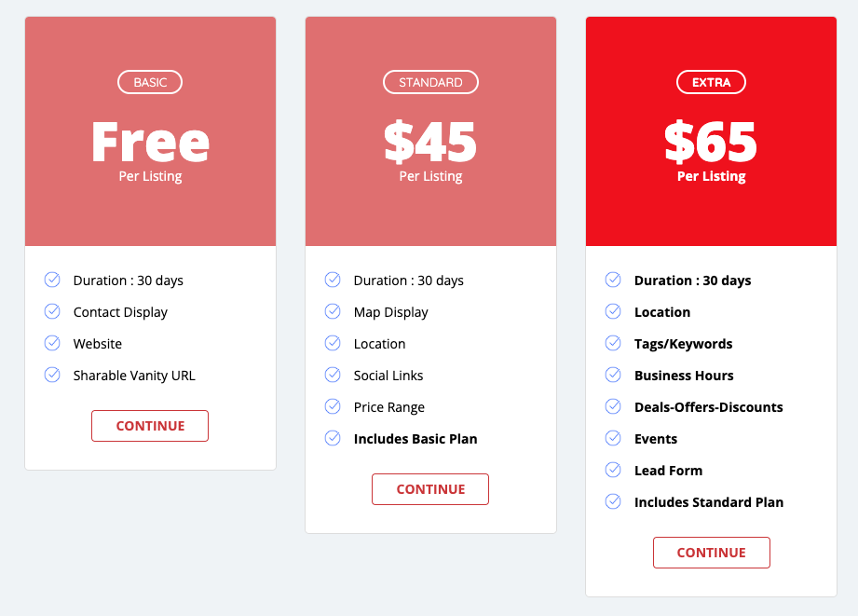Viewport: 858px width, 616px height.
Task: Click the Includes Standard Plan feature text
Action: (x=709, y=502)
